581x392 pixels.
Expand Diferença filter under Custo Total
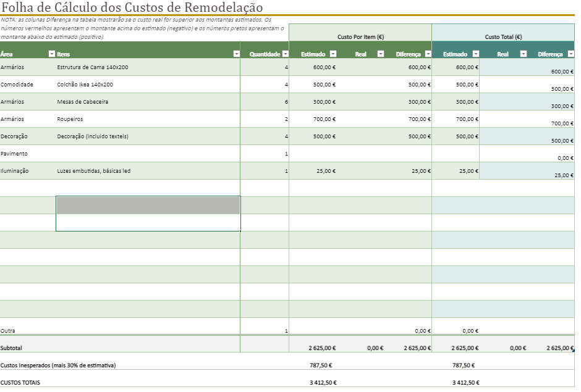coord(571,54)
